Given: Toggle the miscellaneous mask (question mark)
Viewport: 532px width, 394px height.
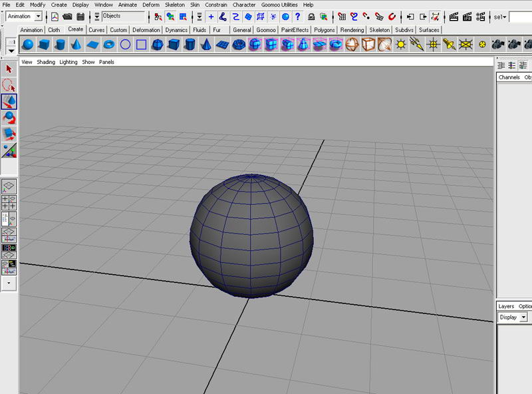Looking at the screenshot, I should 298,17.
